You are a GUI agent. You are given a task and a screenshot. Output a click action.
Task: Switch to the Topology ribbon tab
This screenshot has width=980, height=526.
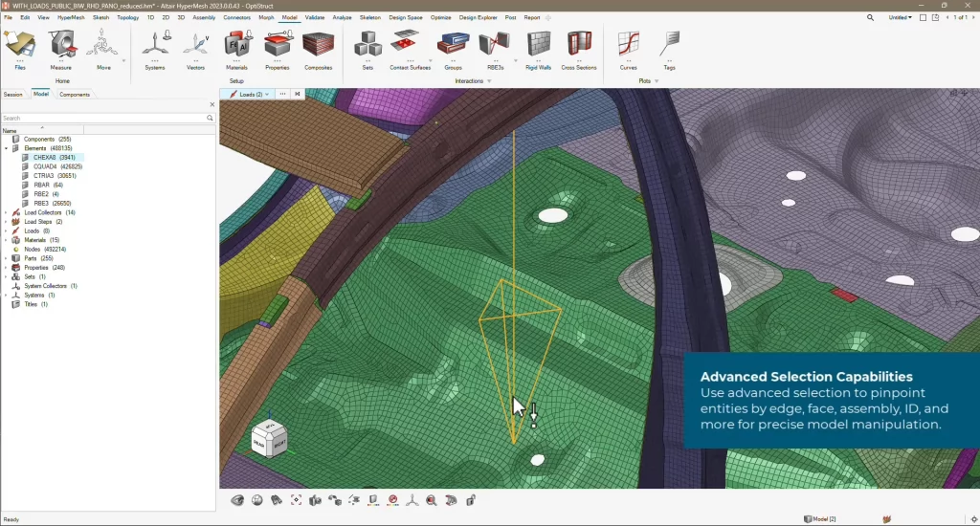(x=128, y=17)
